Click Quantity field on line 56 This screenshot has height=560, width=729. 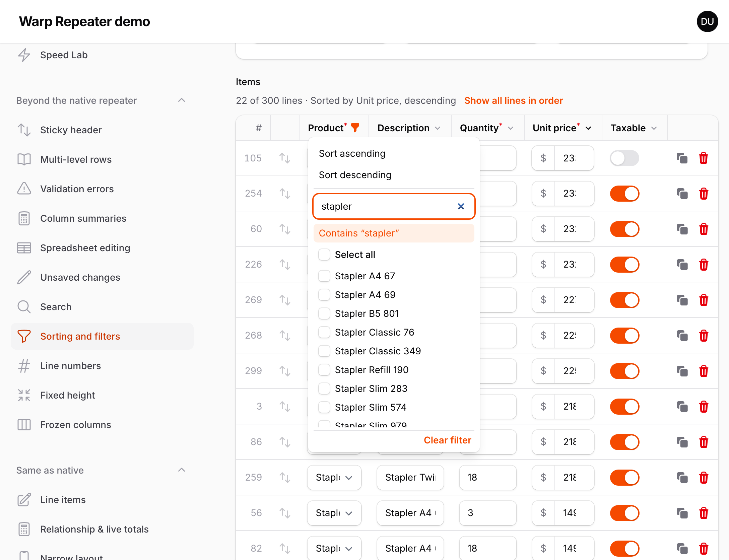pos(488,513)
